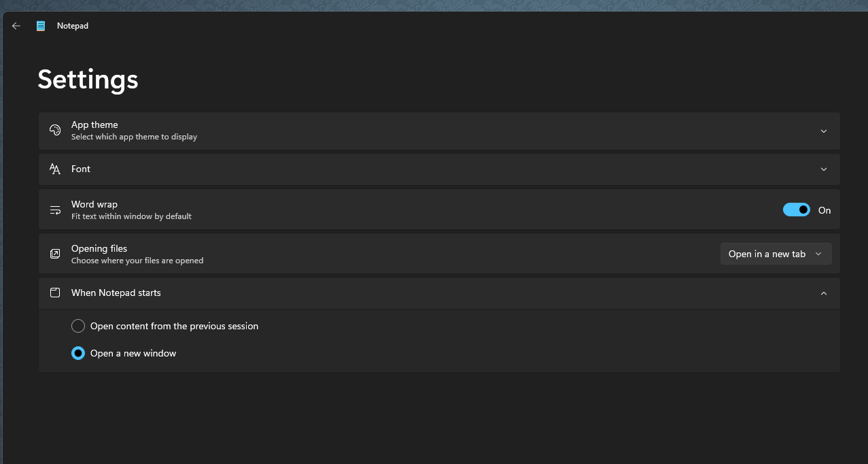
Task: Select the Open a new window radio button
Action: [x=78, y=353]
